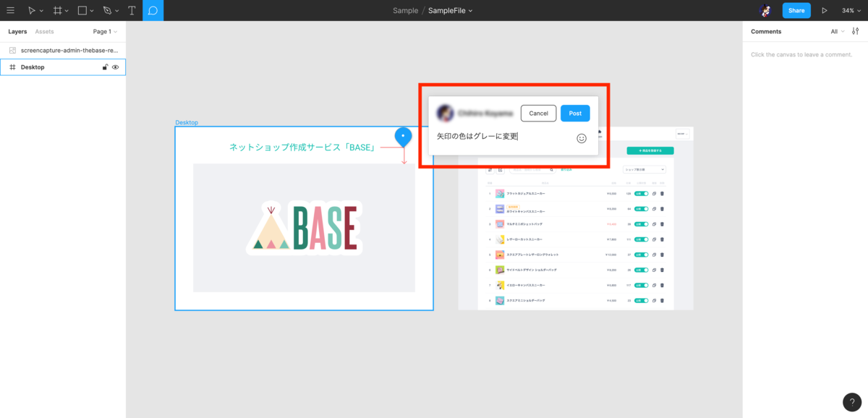Toggle lock on the Desktop layer
This screenshot has width=868, height=418.
click(x=105, y=67)
